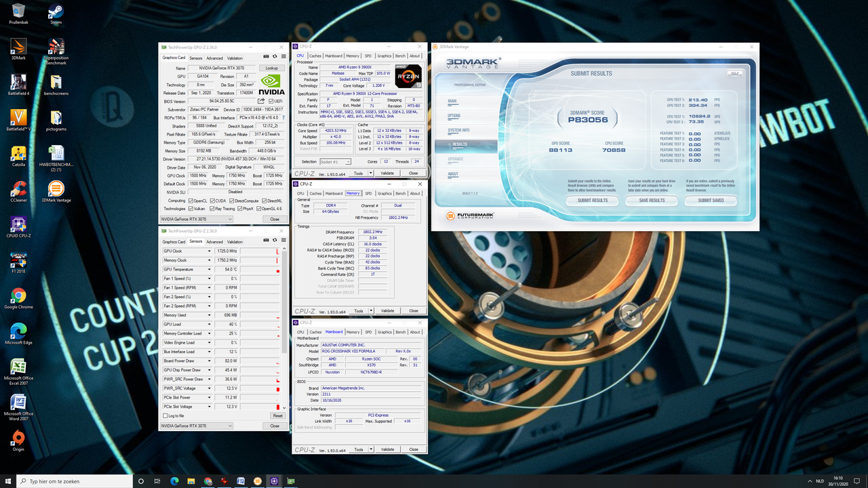Open the Windows Start menu
Screen dimensions: 868x488
pyautogui.click(x=7, y=481)
